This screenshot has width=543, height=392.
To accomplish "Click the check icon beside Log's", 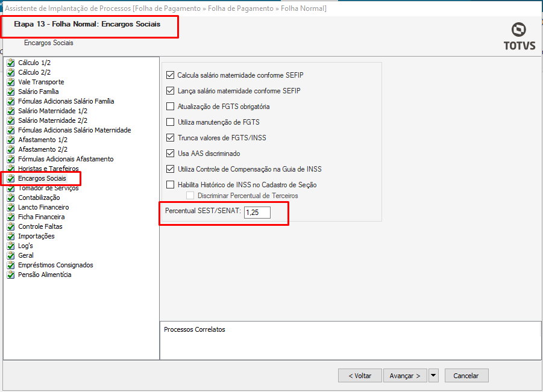I will coord(11,246).
